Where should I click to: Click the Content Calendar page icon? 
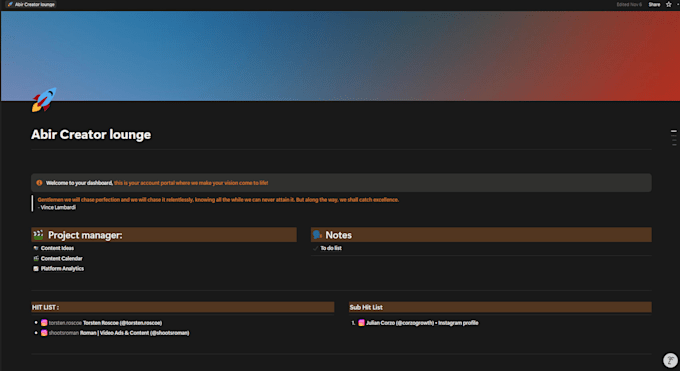pyautogui.click(x=36, y=259)
